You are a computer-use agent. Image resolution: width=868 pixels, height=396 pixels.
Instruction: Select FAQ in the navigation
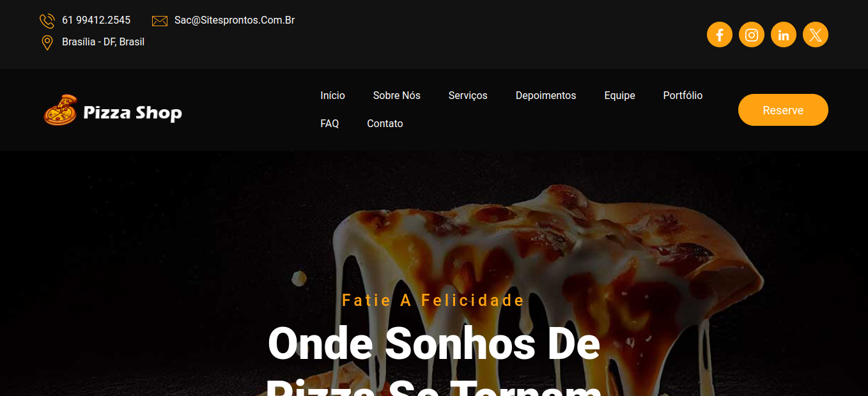(329, 123)
